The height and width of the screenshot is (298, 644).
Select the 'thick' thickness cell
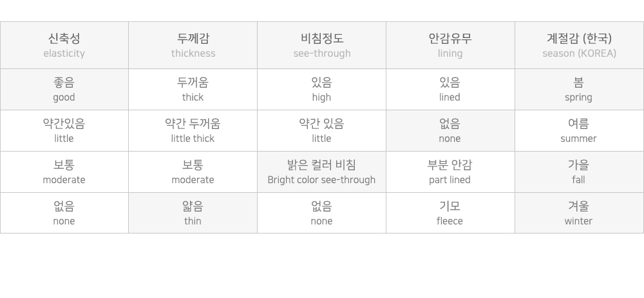point(193,90)
